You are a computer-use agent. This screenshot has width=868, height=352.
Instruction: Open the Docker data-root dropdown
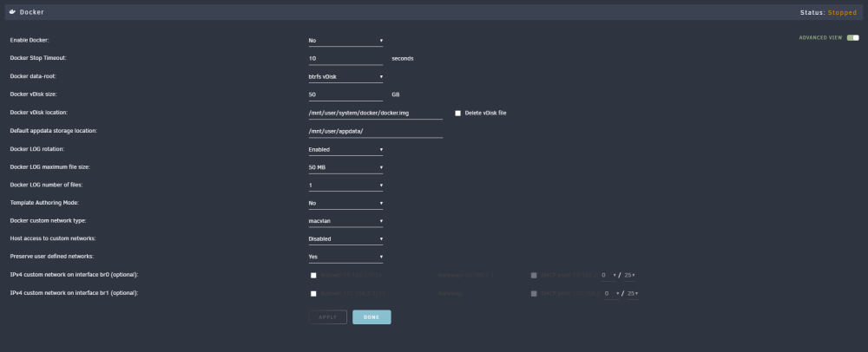coord(346,76)
